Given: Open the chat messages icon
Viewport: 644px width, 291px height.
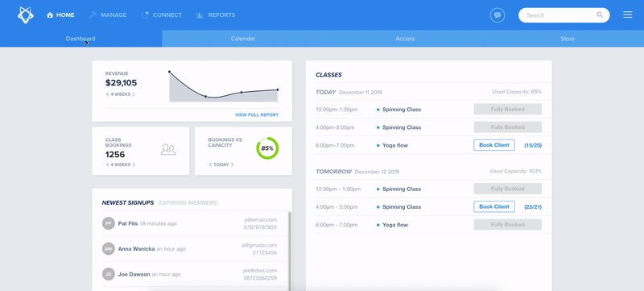Looking at the screenshot, I should (x=497, y=15).
